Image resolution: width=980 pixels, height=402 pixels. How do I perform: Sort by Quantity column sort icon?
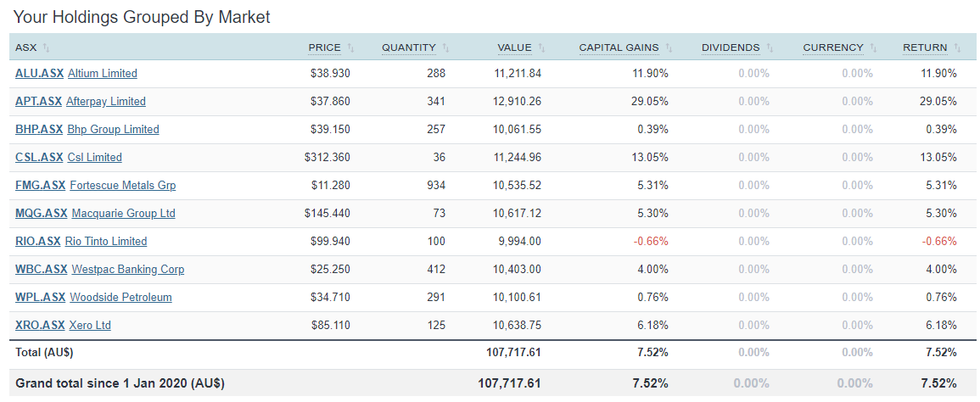pyautogui.click(x=445, y=47)
